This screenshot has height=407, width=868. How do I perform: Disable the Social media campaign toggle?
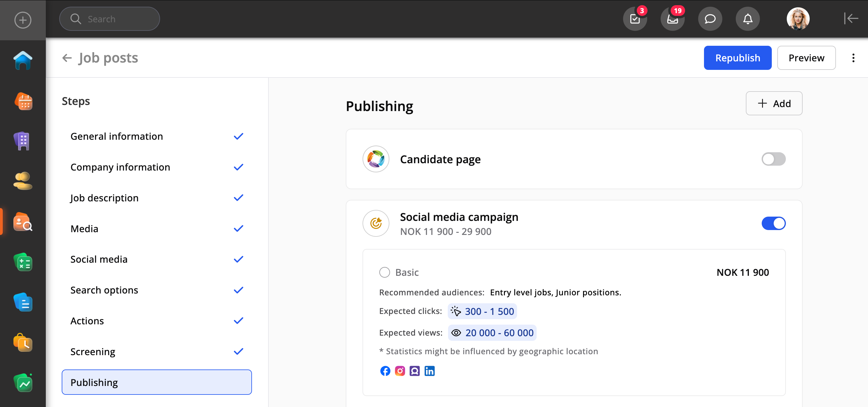(773, 224)
